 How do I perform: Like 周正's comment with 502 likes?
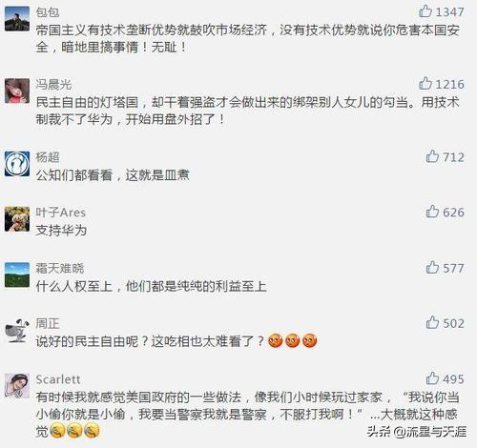(x=432, y=323)
